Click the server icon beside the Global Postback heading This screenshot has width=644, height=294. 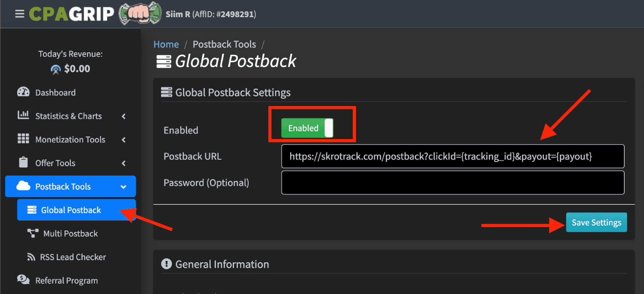click(164, 61)
